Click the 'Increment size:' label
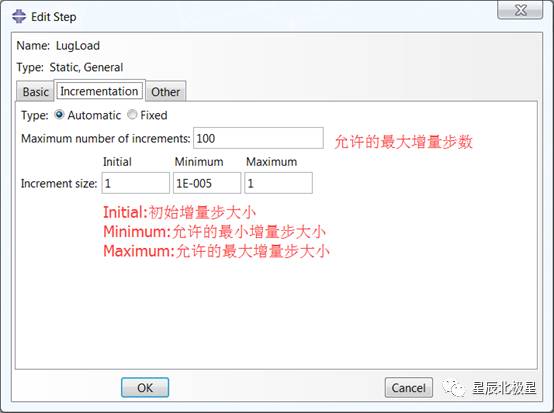This screenshot has width=554, height=413. pos(59,183)
